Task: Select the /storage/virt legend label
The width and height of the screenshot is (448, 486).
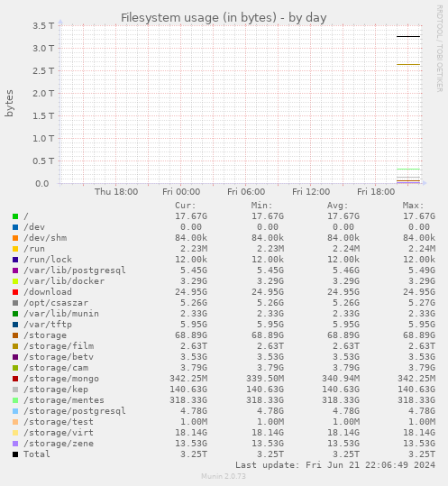Action: click(59, 433)
